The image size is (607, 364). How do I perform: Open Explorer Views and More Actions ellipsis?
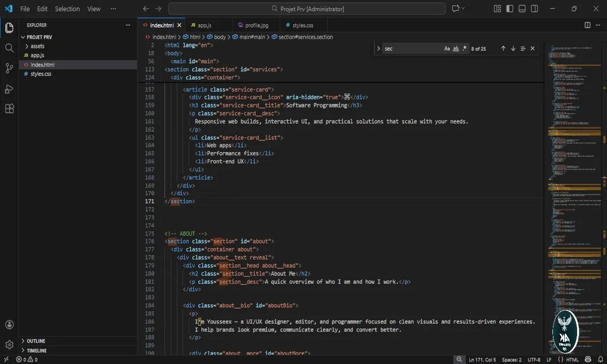point(128,25)
